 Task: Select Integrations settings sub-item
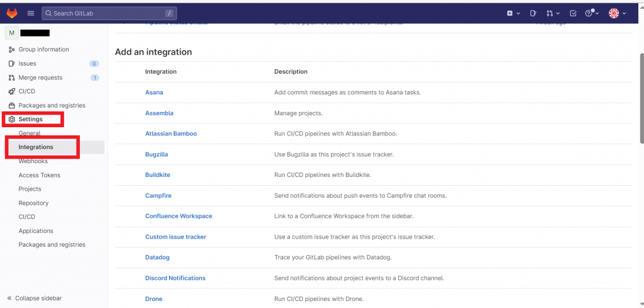36,147
